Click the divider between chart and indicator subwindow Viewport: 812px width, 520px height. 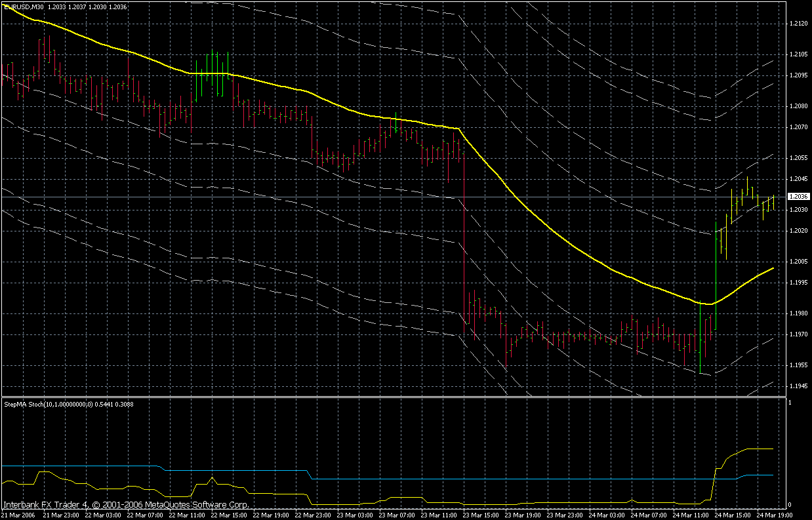click(x=394, y=396)
